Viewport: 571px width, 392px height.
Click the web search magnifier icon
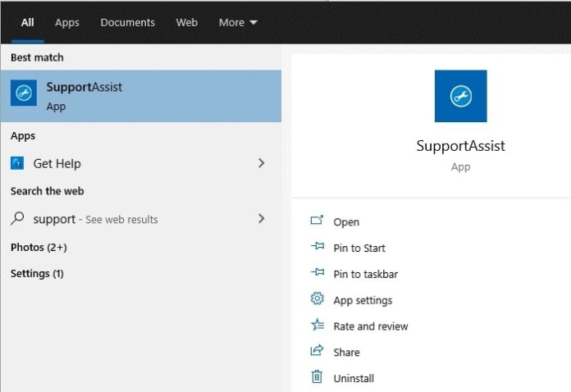click(x=17, y=219)
